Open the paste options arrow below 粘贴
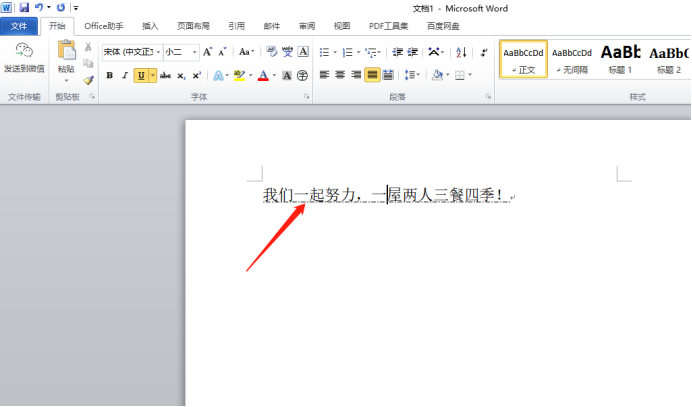The height and width of the screenshot is (407, 692). (x=66, y=80)
